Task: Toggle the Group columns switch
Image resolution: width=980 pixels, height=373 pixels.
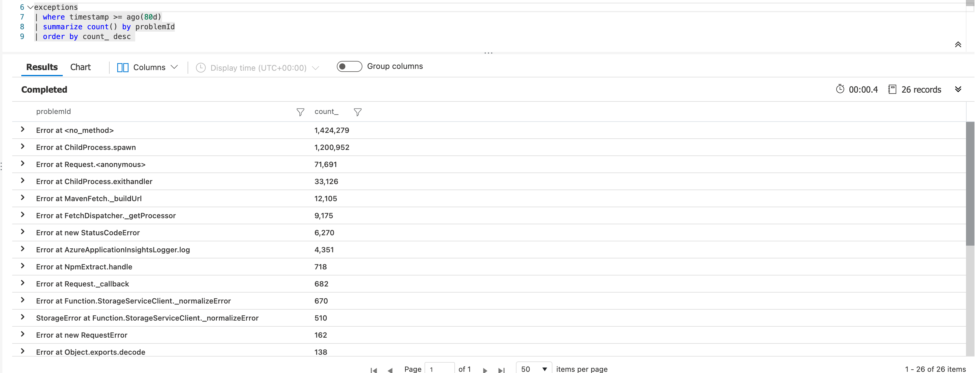Action: tap(349, 67)
